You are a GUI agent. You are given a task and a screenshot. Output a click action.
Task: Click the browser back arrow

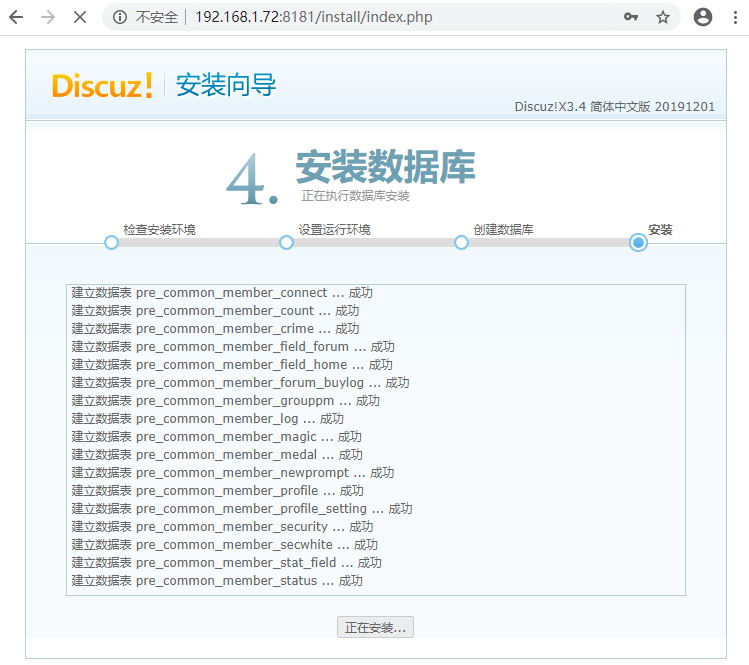point(17,17)
